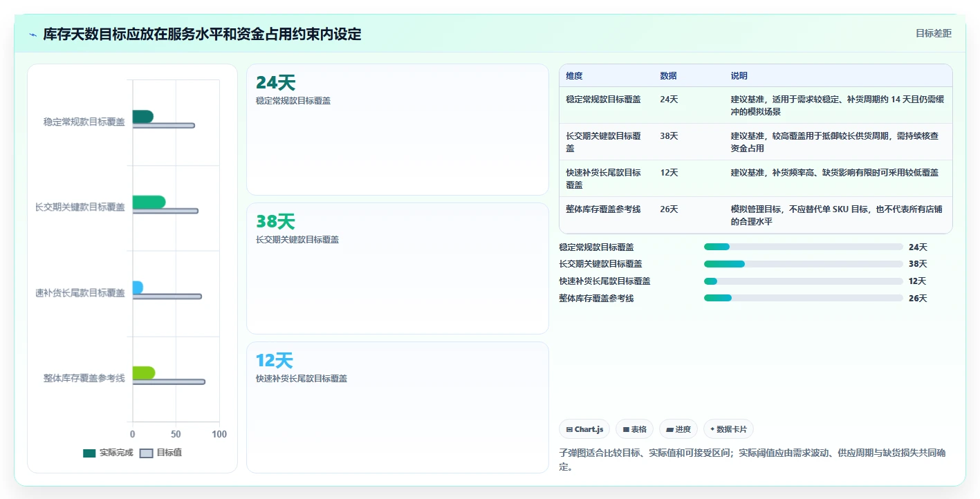Select the 进度 chip
The width and height of the screenshot is (980, 499).
(x=678, y=429)
